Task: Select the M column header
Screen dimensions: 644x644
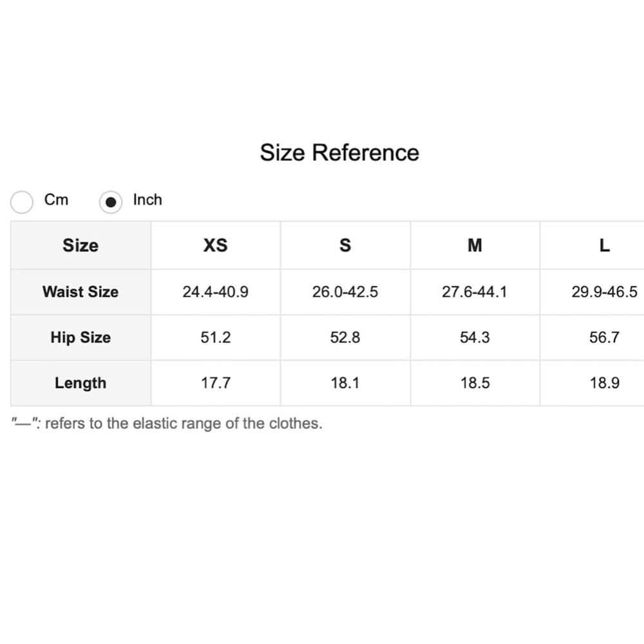Action: tap(475, 245)
